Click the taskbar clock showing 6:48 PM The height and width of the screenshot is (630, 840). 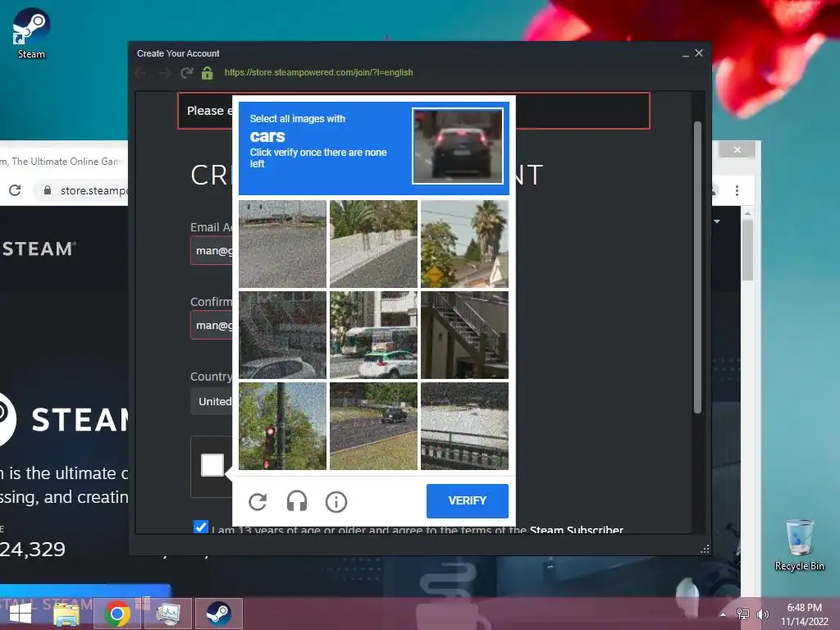point(804,614)
